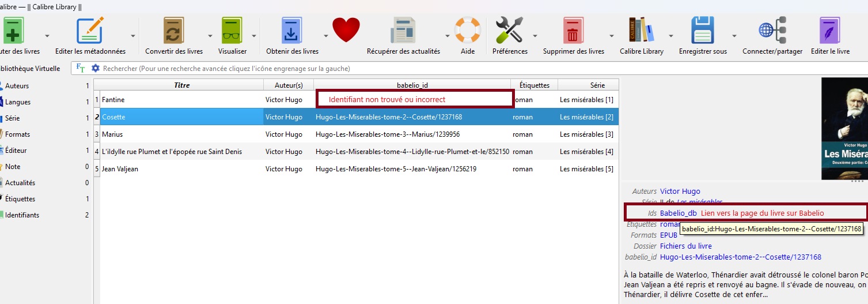Expand Éditeur in the tag browser
This screenshot has height=304, width=868.
[16, 151]
